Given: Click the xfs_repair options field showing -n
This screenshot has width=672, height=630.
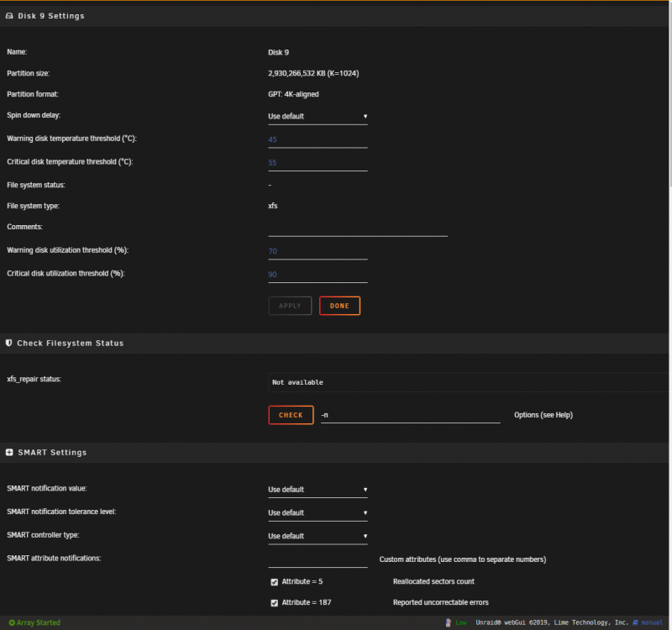Looking at the screenshot, I should (x=411, y=415).
